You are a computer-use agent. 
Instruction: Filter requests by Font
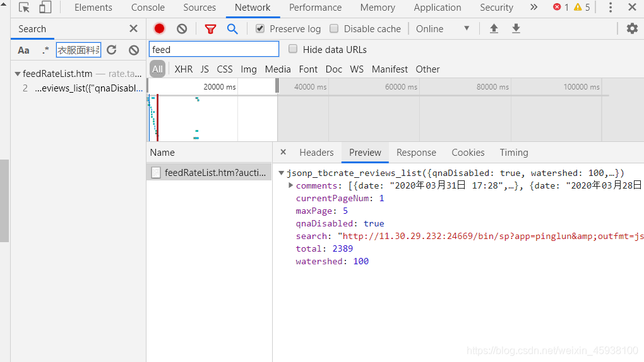coord(308,69)
